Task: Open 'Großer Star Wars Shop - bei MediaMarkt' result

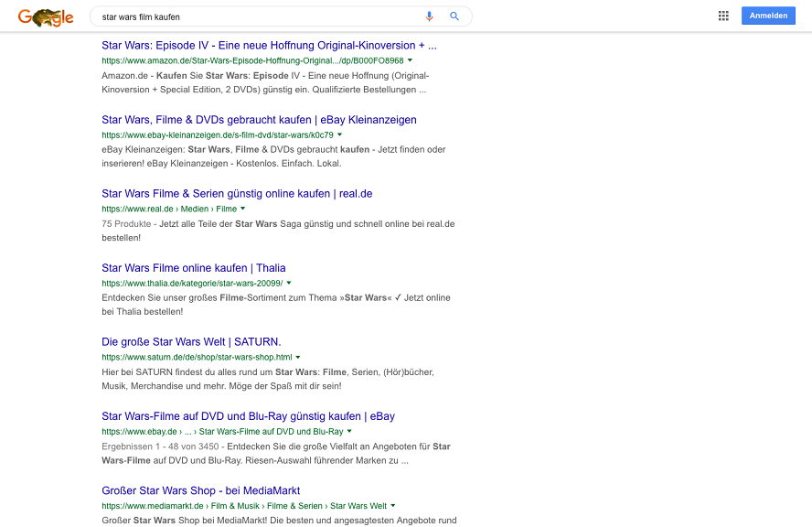Action: (200, 490)
